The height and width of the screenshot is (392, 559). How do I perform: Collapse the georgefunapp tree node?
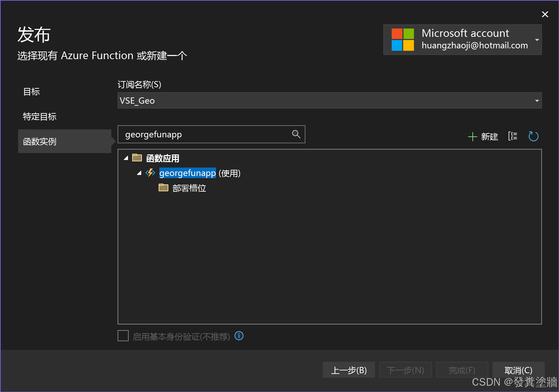click(139, 173)
